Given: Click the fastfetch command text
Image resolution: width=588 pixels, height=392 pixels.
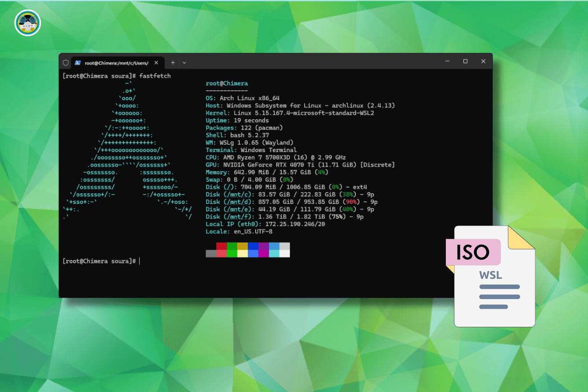Looking at the screenshot, I should 155,76.
